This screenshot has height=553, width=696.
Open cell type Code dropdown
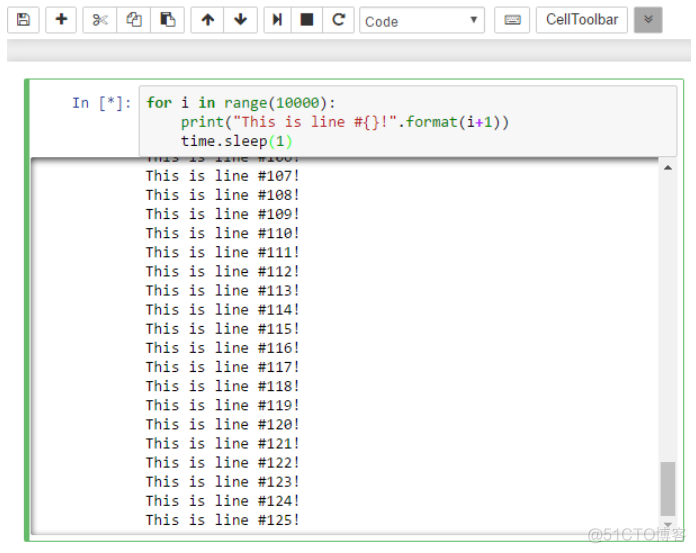tap(422, 20)
